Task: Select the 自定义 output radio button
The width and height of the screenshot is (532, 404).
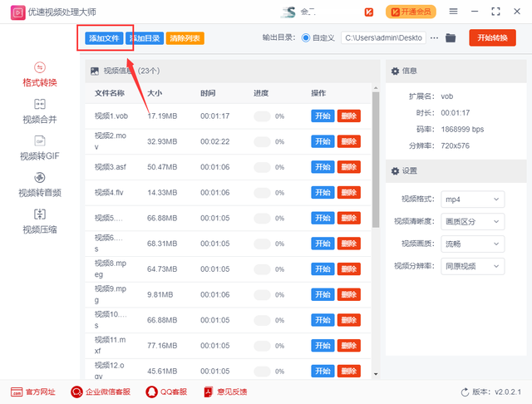Action: pyautogui.click(x=306, y=38)
